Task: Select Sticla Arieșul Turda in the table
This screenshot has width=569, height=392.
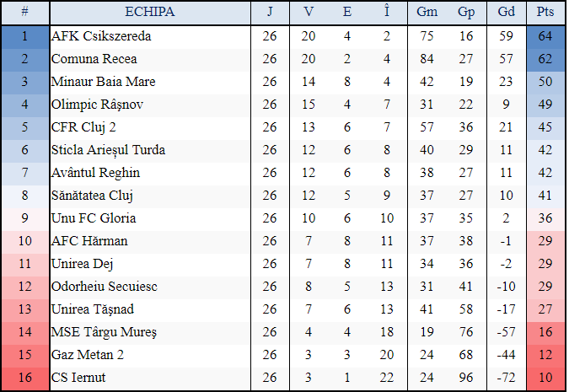Action: [108, 150]
